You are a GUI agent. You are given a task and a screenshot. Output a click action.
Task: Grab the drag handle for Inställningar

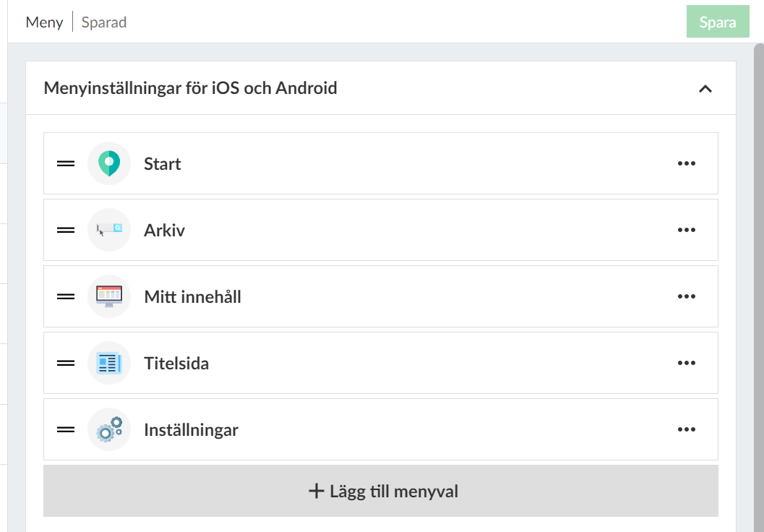tap(66, 429)
